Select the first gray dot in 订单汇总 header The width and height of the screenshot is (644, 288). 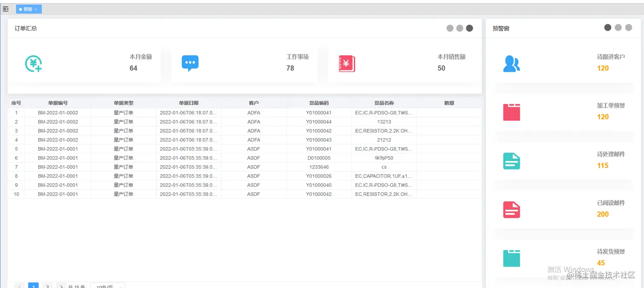tap(450, 28)
